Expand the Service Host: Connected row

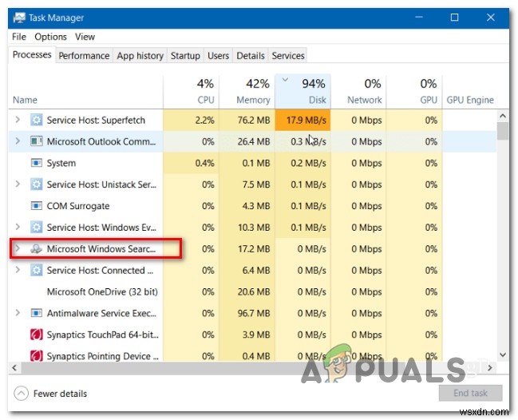coord(18,270)
